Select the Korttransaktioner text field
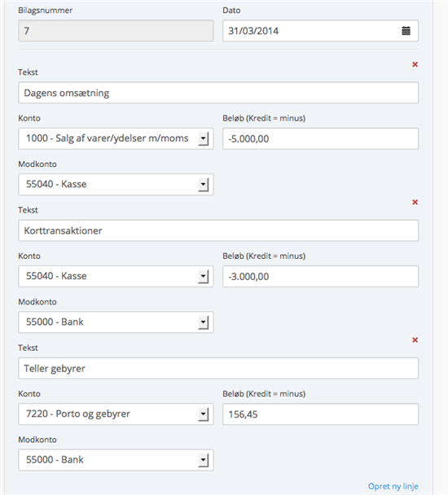Image resolution: width=448 pixels, height=495 pixels. (x=218, y=230)
